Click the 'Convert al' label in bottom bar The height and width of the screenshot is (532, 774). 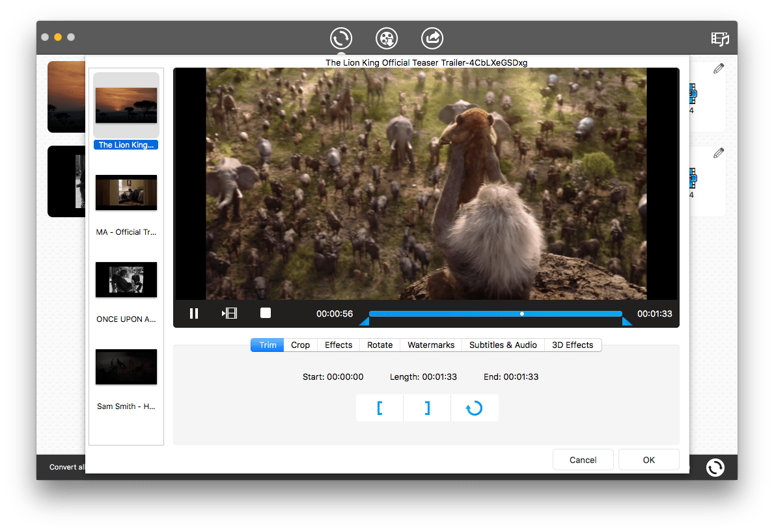[x=66, y=468]
